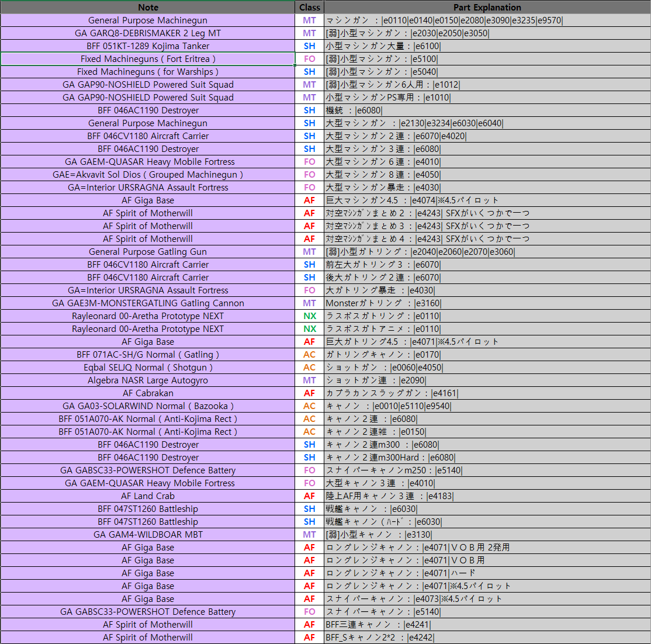The width and height of the screenshot is (651, 644).
Task: Click the GA GARQ8-DEBRISMAKER 2 Leg MT cell
Action: [148, 33]
